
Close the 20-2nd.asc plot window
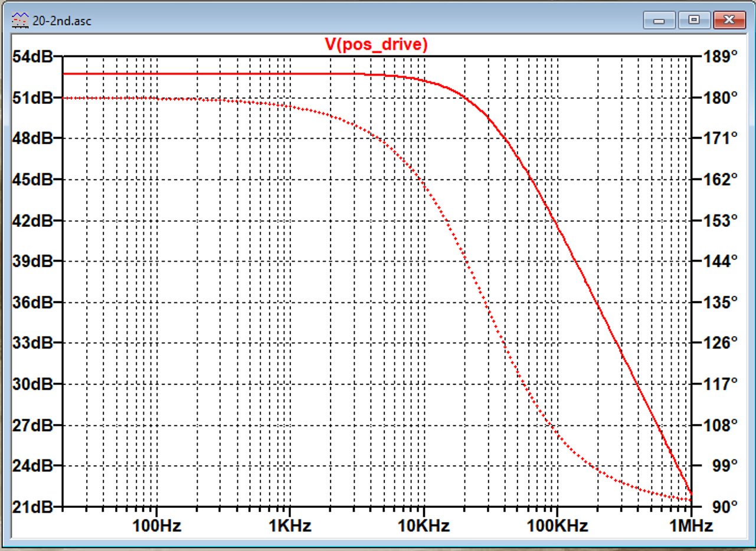coord(729,20)
